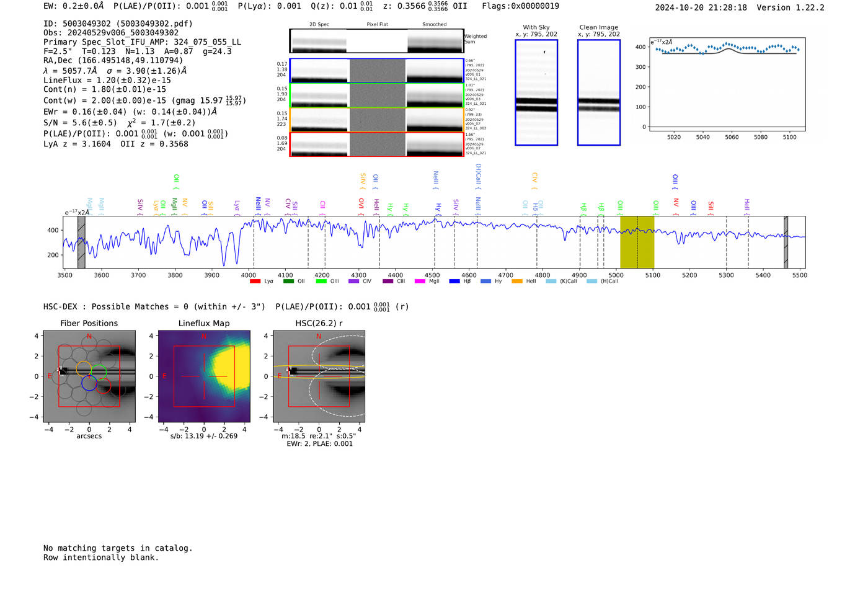Click the s/b: 13.19 +/- 0.269 caption

[x=204, y=436]
